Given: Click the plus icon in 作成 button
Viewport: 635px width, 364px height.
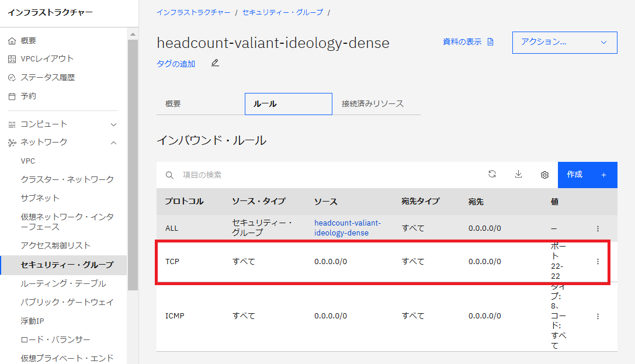Looking at the screenshot, I should point(604,175).
